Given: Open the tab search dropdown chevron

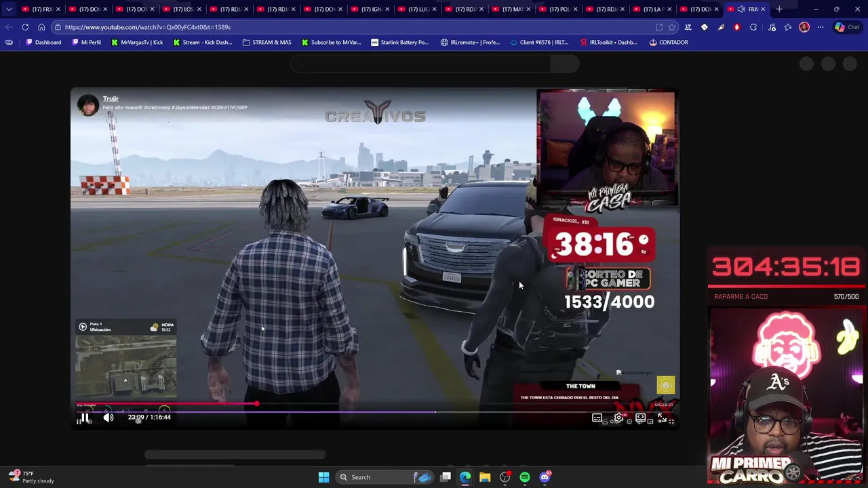Looking at the screenshot, I should pyautogui.click(x=9, y=9).
